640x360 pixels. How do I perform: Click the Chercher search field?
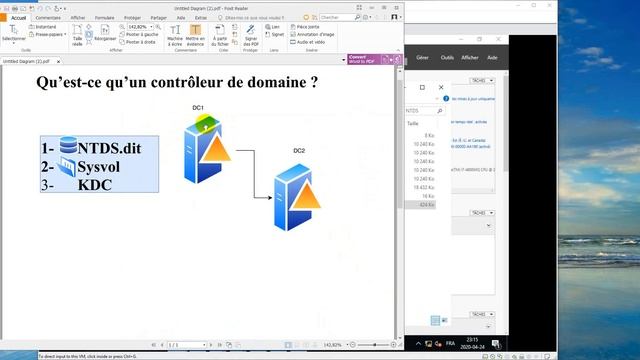pyautogui.click(x=337, y=18)
